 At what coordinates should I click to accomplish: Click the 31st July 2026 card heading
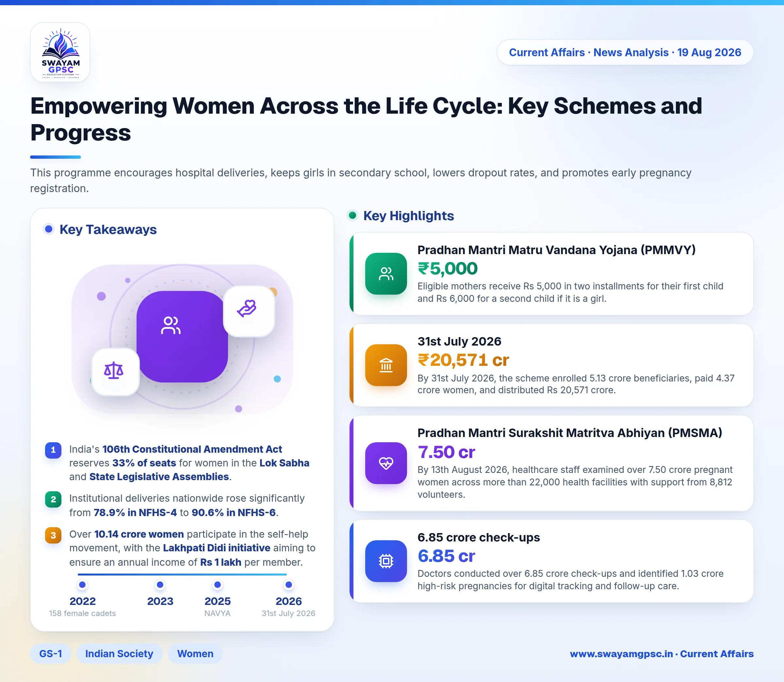tap(459, 341)
